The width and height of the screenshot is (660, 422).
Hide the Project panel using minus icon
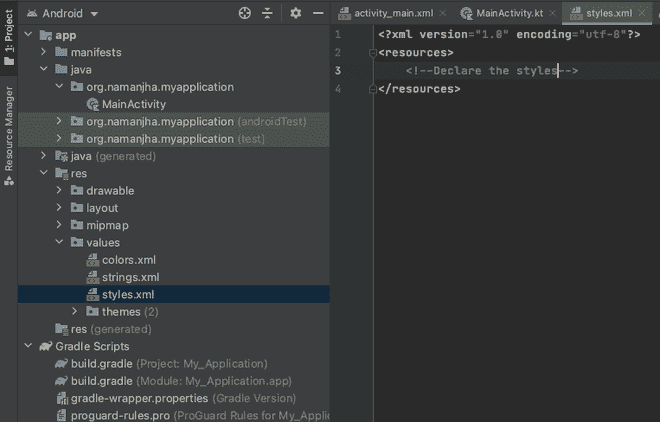(x=317, y=14)
